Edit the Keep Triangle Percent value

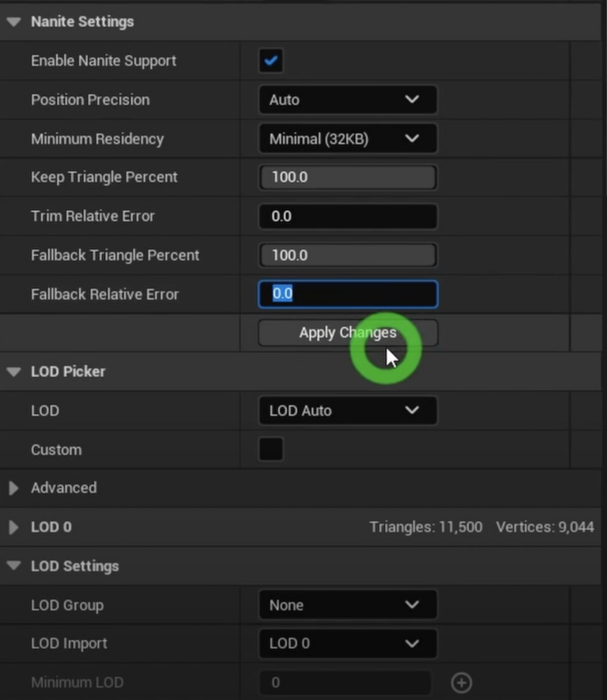(x=348, y=177)
